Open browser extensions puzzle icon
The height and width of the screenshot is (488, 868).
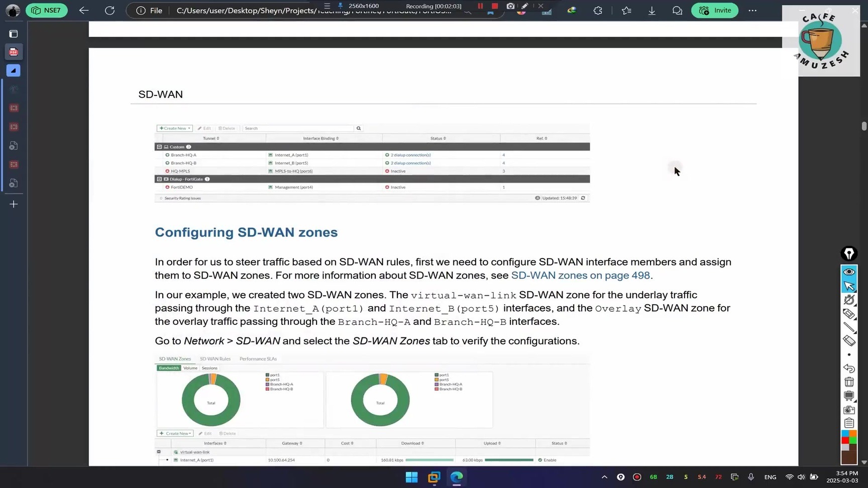click(x=598, y=10)
